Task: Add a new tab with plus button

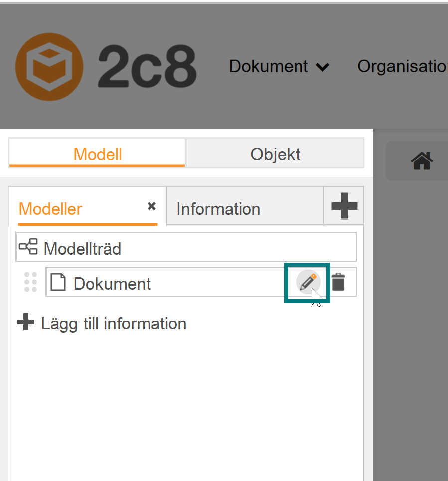Action: point(344,206)
